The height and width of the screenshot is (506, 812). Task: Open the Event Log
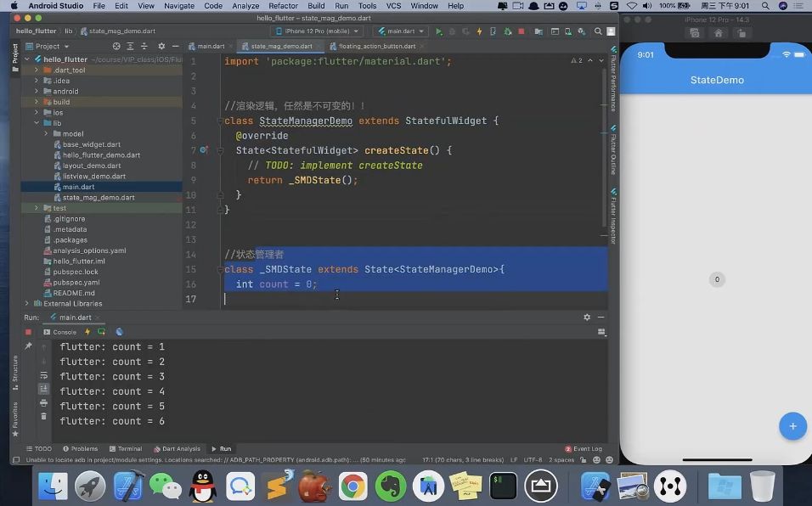tap(584, 448)
